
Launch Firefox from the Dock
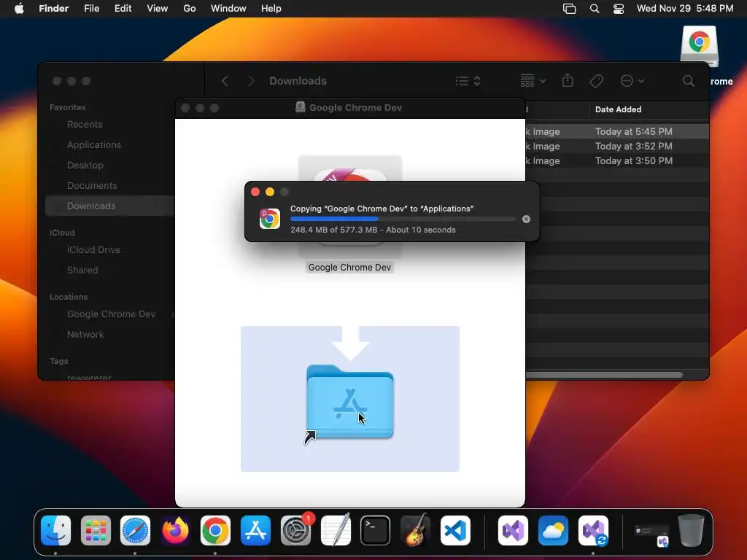[175, 531]
